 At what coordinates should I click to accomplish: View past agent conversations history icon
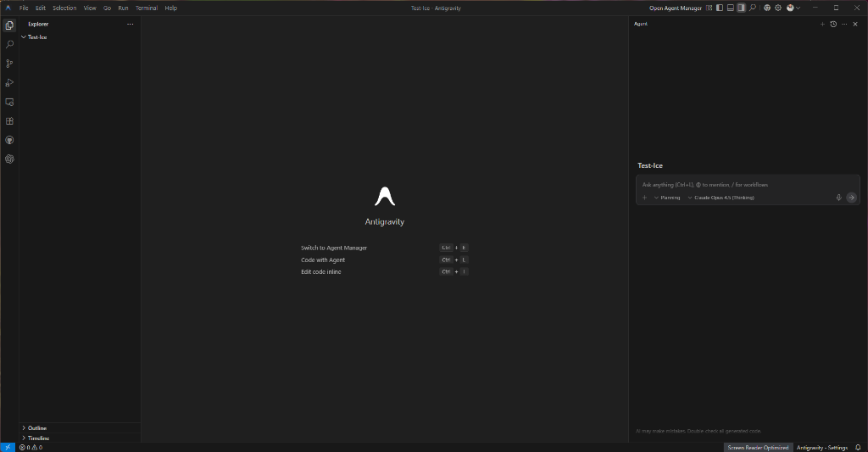coord(833,24)
